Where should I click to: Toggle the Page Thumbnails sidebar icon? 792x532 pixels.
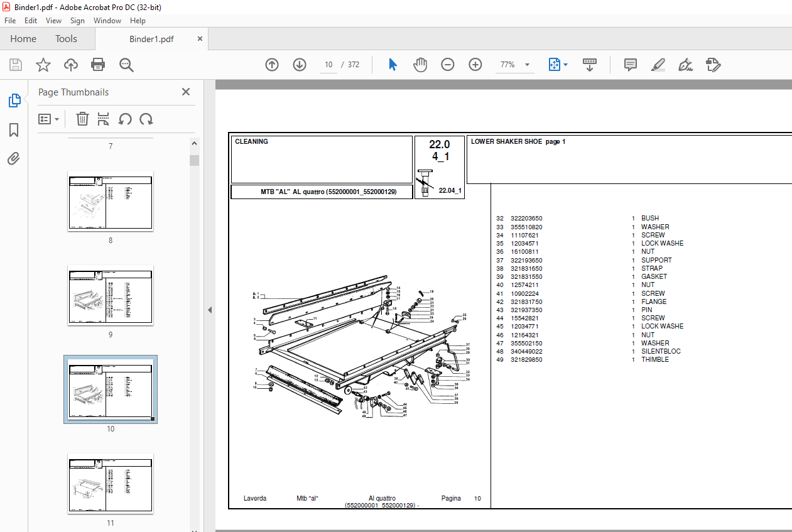pos(14,100)
